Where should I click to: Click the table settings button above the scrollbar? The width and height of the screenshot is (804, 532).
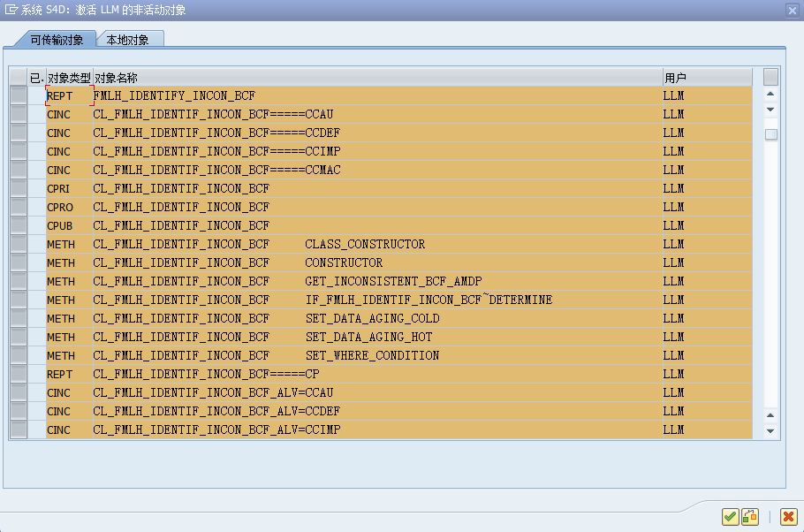coord(770,77)
